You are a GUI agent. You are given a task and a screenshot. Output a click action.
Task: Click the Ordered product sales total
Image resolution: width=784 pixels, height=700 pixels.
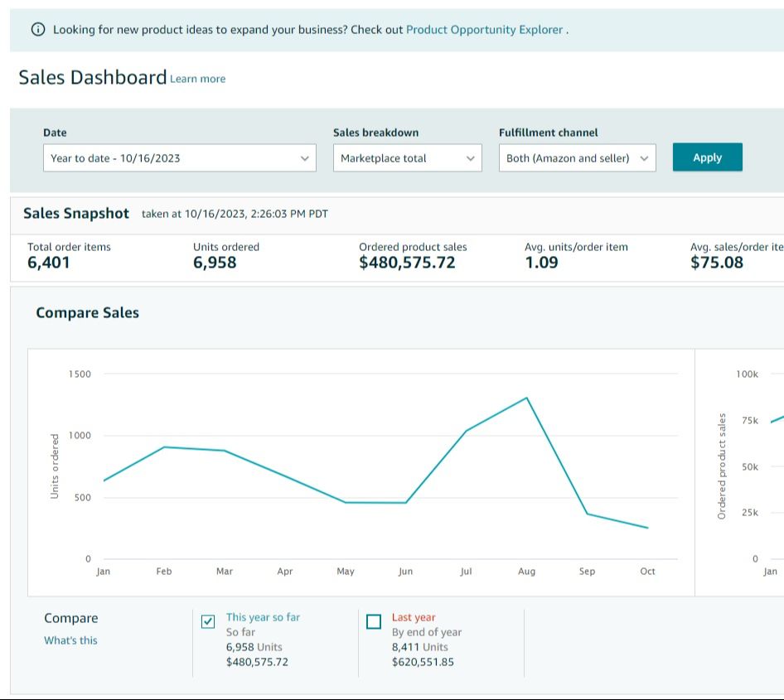407,263
